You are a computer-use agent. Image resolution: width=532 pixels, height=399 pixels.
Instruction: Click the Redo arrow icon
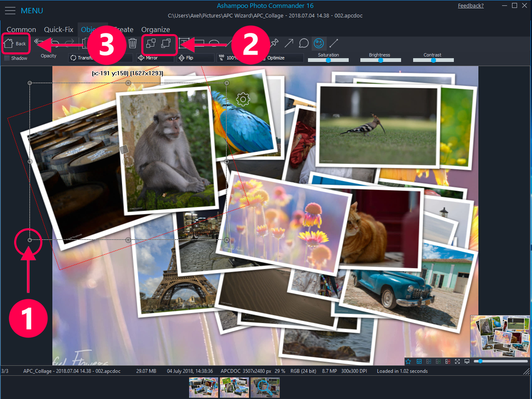tap(69, 43)
